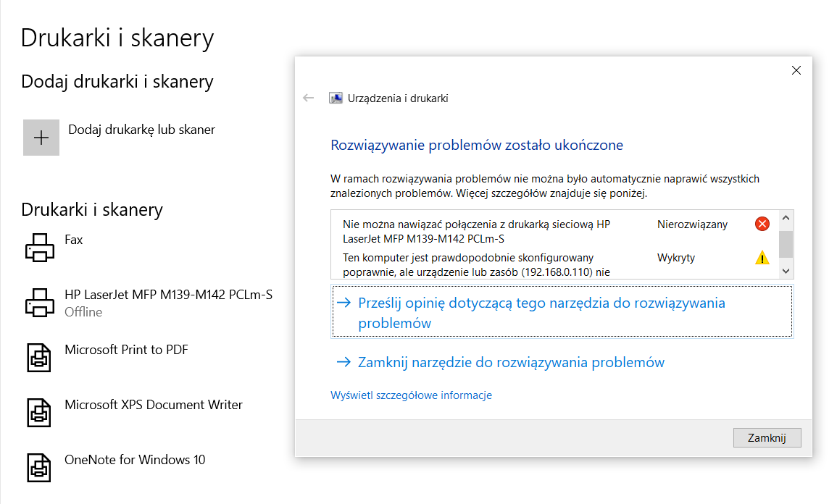This screenshot has height=504, width=837.
Task: Click the problems list scrollbar thumb
Action: [x=786, y=244]
